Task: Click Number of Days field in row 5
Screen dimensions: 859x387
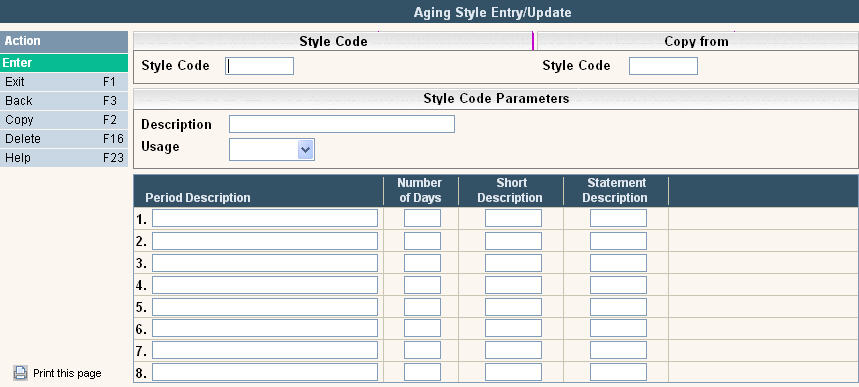Action: 422,307
